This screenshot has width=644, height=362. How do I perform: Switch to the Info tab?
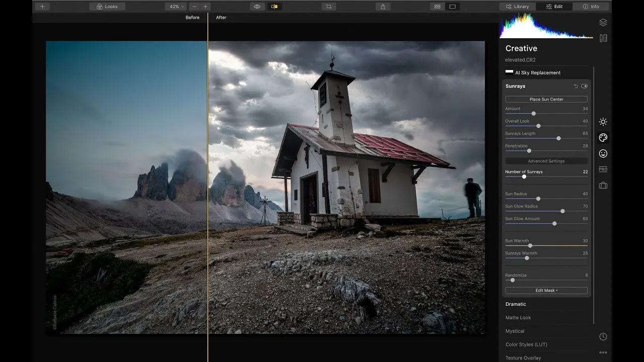coord(591,7)
